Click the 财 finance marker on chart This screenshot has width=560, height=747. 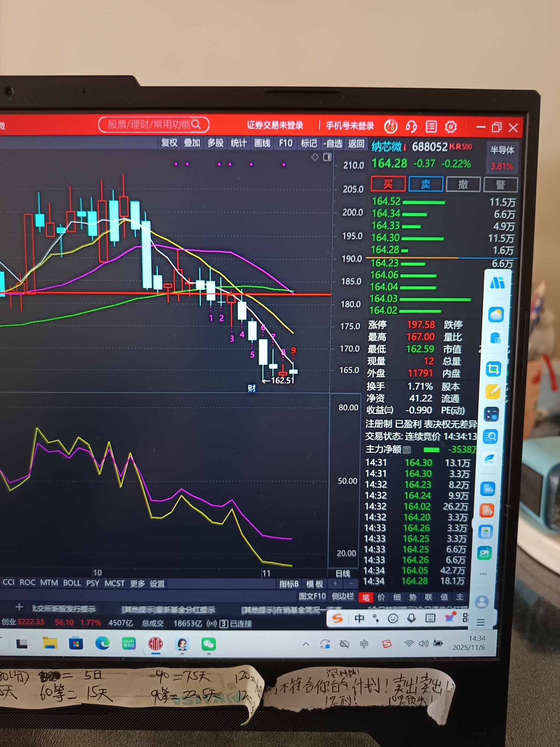[252, 388]
